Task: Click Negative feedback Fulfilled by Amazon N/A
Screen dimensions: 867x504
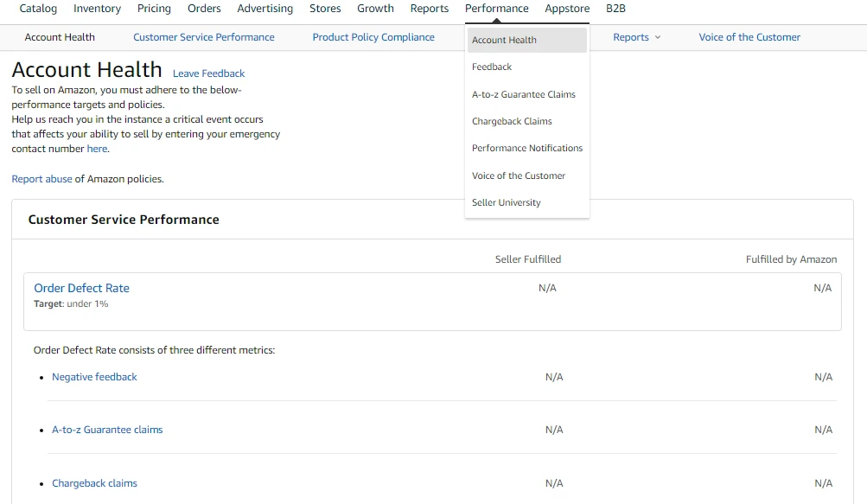Action: coord(823,377)
